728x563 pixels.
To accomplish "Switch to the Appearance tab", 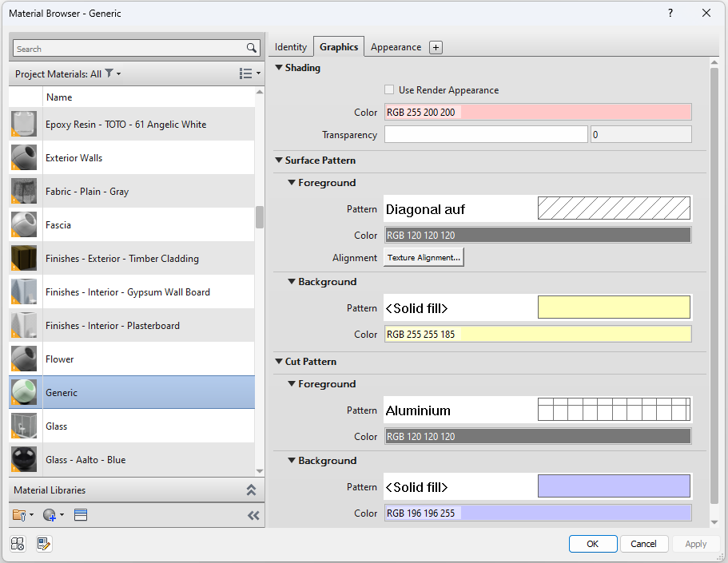I will click(396, 47).
